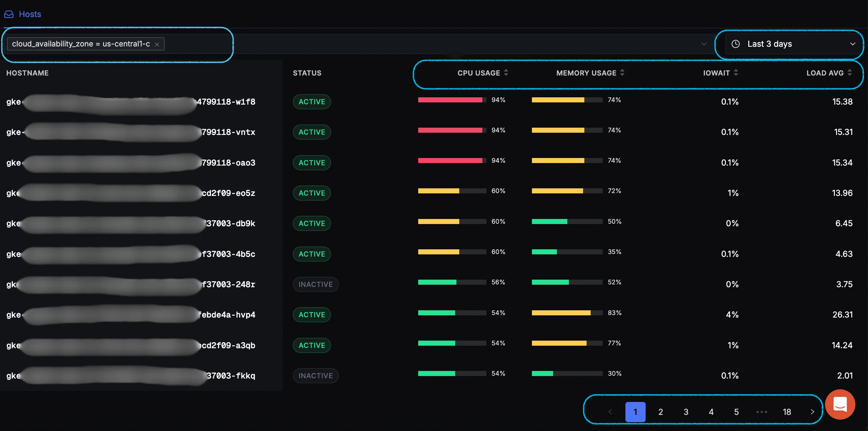Screen dimensions: 868x431
Task: Remove the cloud_availability_zone filter tag
Action: click(157, 44)
